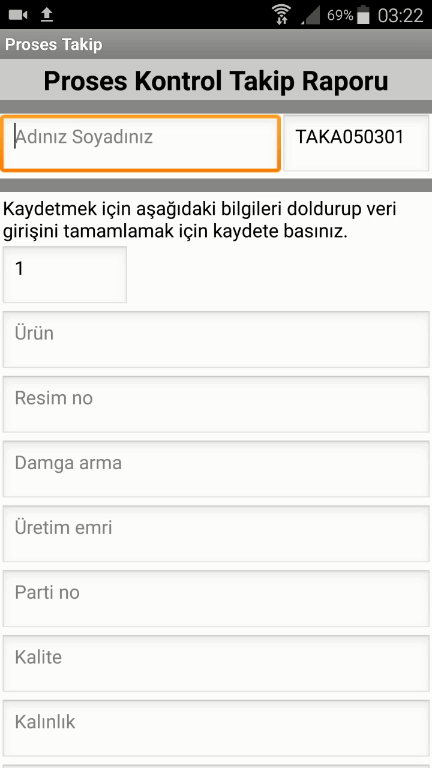Tap the Wi-Fi signal icon

tap(282, 15)
